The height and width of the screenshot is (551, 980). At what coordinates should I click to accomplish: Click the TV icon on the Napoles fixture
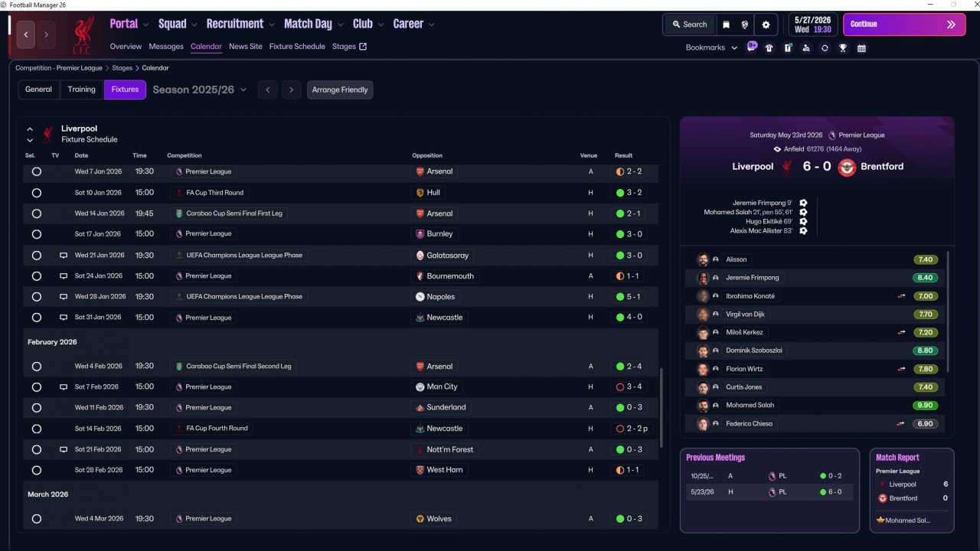64,297
